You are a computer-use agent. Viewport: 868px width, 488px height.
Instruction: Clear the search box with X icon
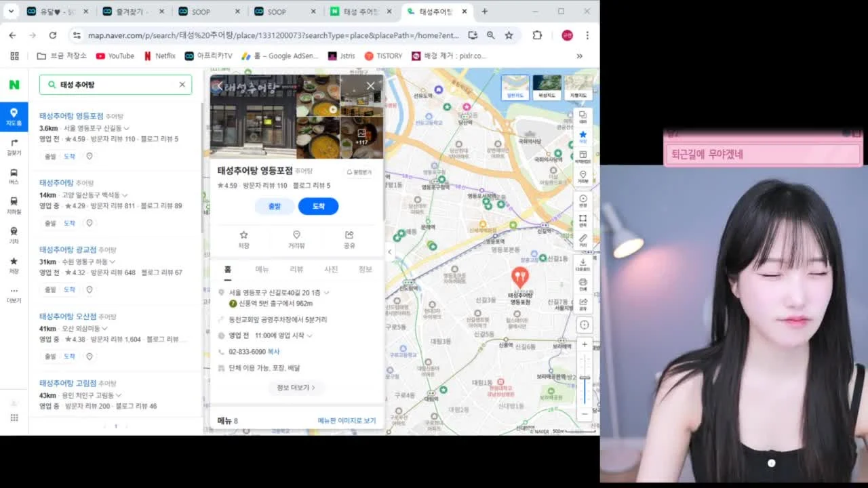(x=182, y=85)
